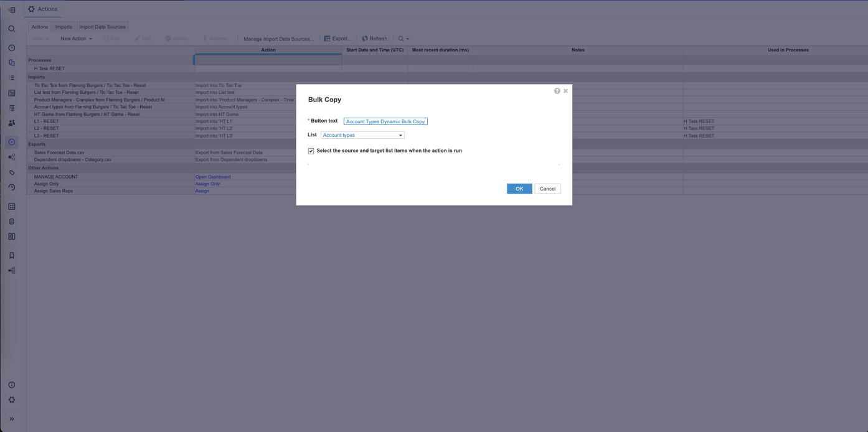Switch to the Actions sub-tab
This screenshot has height=432, width=868.
(40, 27)
